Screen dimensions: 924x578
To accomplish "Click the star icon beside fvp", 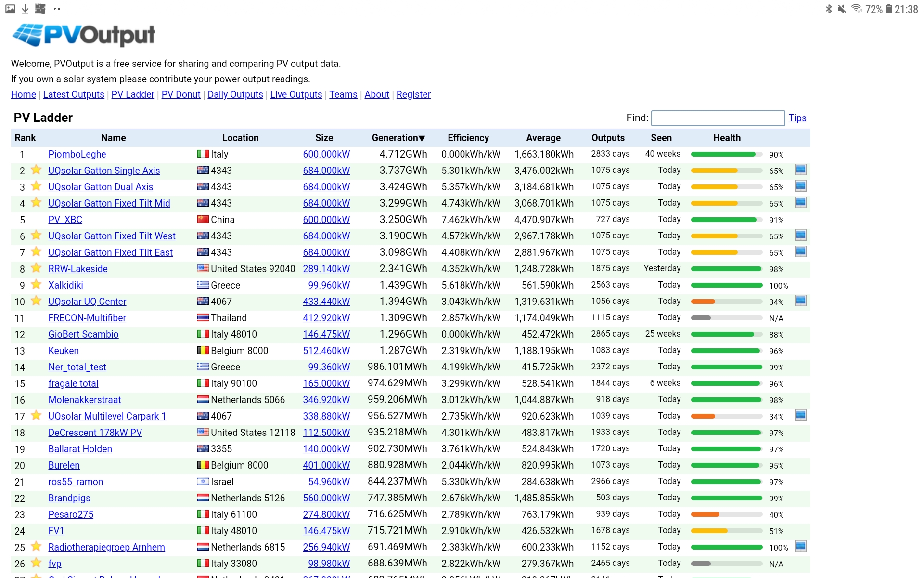I will 36,563.
